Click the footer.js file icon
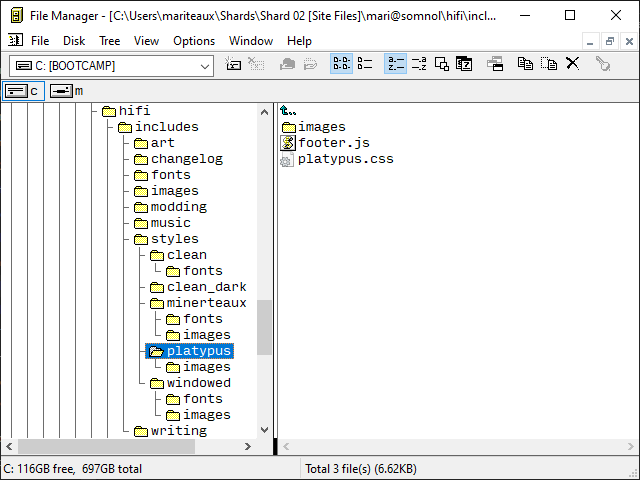The width and height of the screenshot is (640, 480). point(288,143)
